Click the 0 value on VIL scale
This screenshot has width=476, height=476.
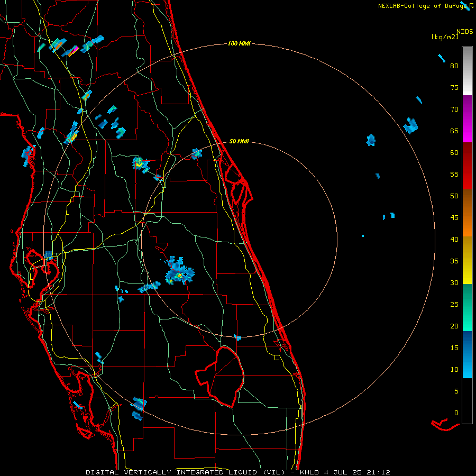click(x=456, y=413)
